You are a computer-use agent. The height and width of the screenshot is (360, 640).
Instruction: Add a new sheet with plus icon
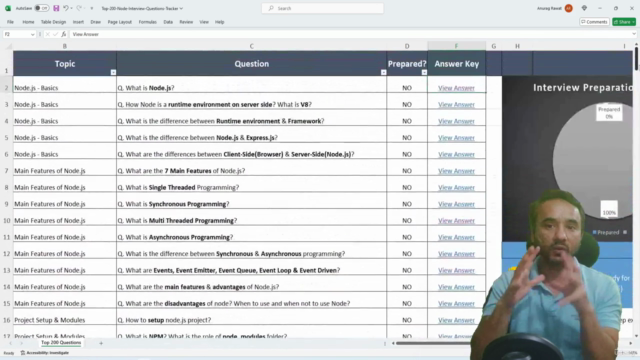click(x=101, y=343)
